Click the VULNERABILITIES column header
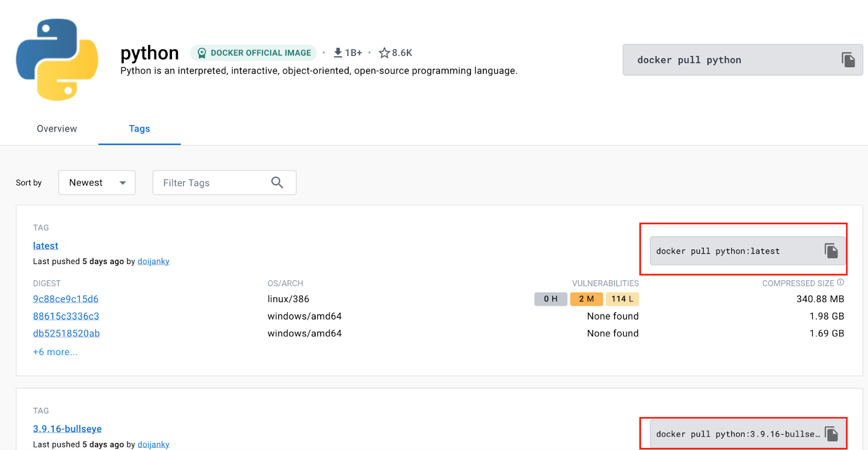The width and height of the screenshot is (868, 450). (605, 283)
